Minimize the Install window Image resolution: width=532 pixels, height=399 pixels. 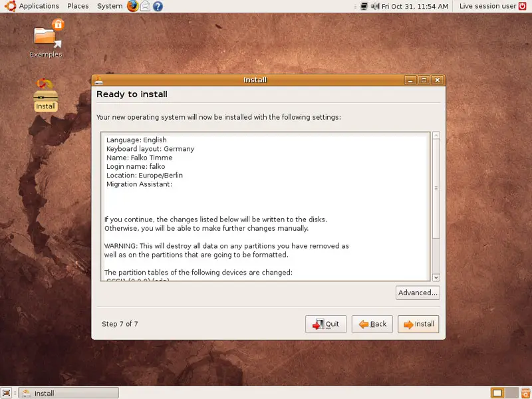coord(410,80)
